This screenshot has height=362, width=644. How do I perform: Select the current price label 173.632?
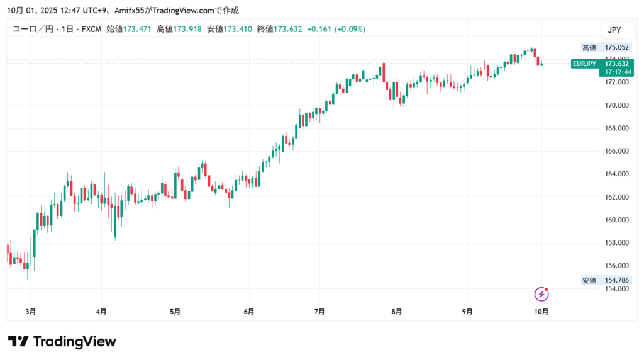tap(617, 64)
